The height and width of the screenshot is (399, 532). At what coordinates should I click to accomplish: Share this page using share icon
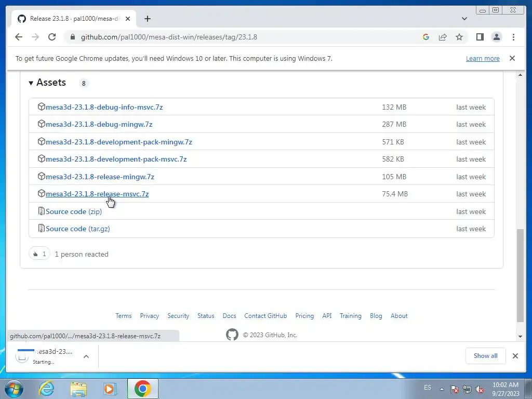tap(443, 37)
